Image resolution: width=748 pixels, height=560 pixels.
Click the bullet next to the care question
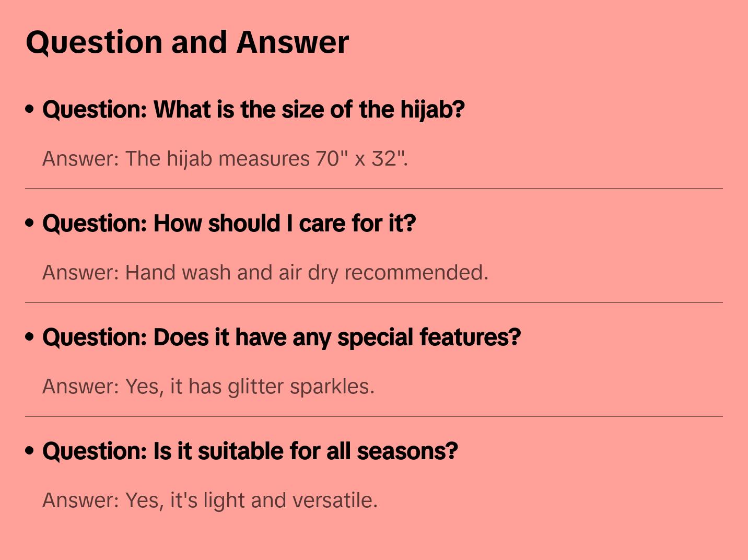[x=30, y=223]
